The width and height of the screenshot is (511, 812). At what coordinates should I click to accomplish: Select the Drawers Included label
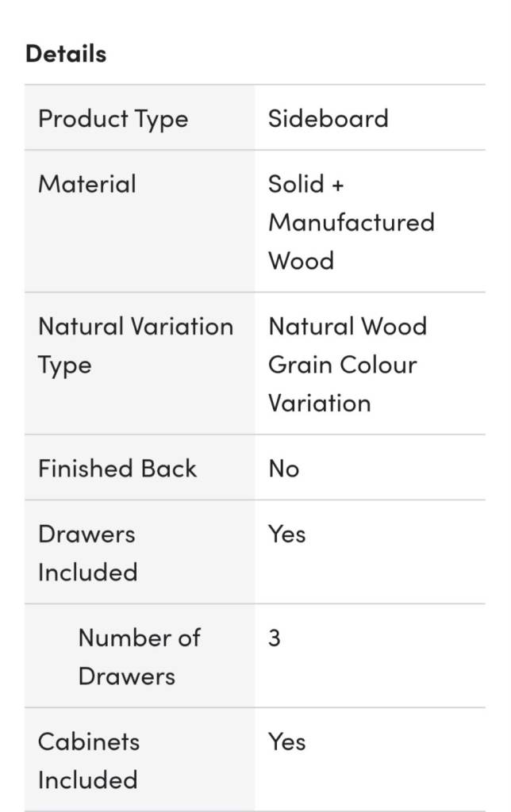[x=87, y=553]
